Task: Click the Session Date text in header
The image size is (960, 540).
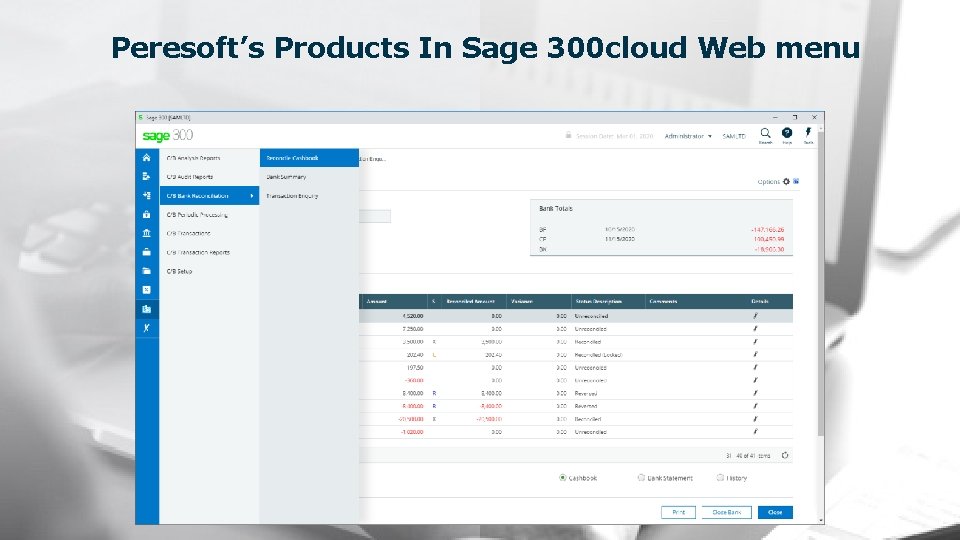Action: [x=614, y=136]
